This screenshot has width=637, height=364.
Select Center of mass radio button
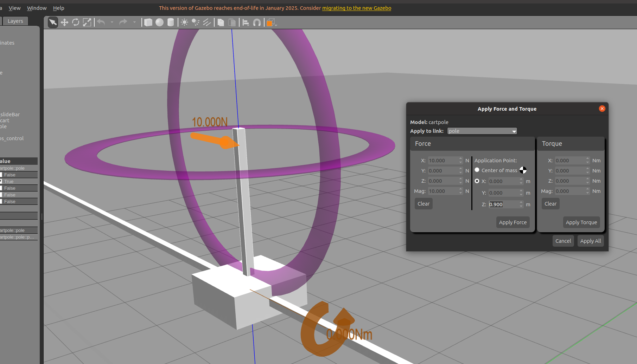tap(477, 170)
